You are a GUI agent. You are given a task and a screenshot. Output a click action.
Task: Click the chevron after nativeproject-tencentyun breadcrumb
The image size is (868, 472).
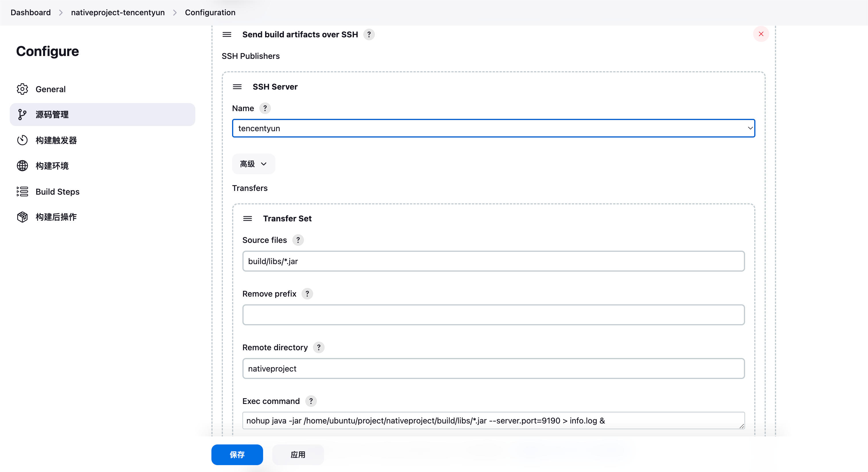(175, 12)
